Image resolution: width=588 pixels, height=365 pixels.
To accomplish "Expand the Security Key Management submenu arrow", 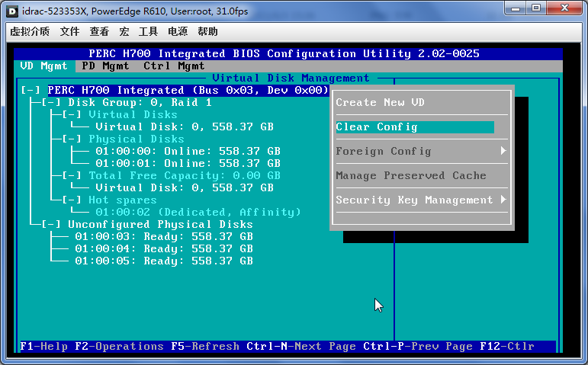I will (503, 200).
